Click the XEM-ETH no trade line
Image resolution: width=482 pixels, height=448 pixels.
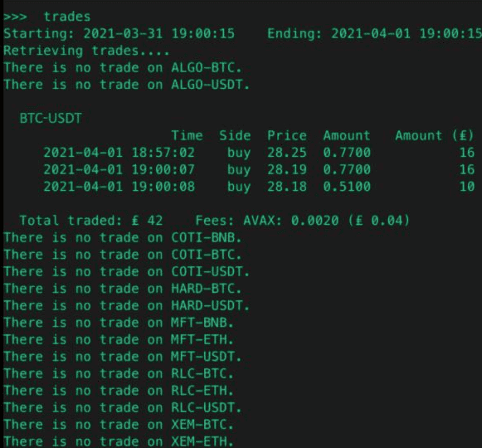tap(119, 441)
